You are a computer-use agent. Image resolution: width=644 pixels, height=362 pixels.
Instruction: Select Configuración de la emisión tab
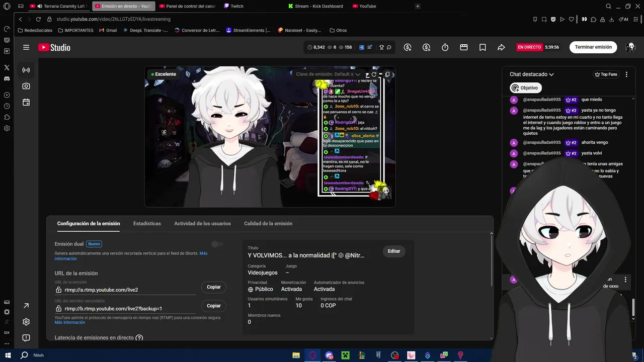tap(89, 224)
